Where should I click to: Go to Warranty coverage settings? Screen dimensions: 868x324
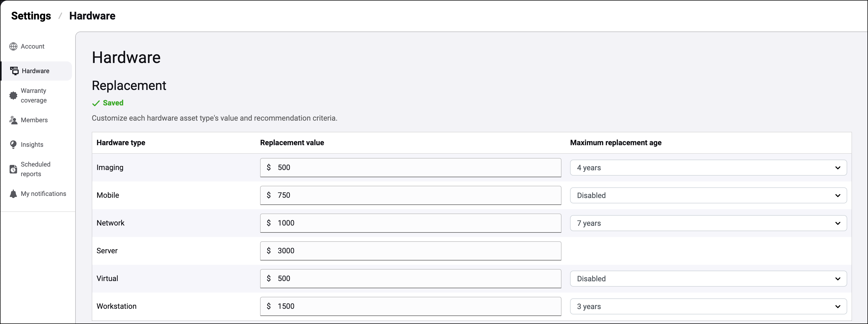[34, 96]
